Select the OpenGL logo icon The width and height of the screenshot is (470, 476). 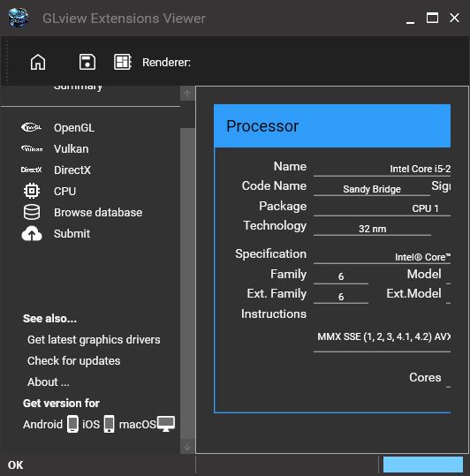[32, 127]
